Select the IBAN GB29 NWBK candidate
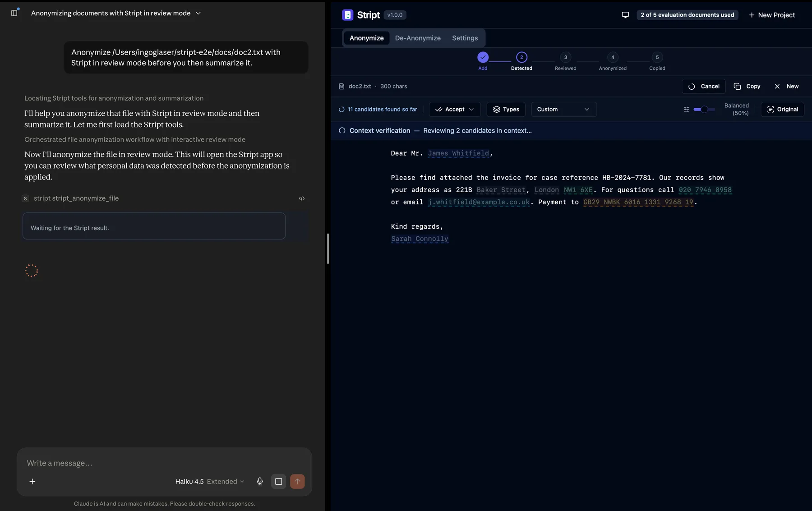Viewport: 812px width, 511px height. [638, 202]
